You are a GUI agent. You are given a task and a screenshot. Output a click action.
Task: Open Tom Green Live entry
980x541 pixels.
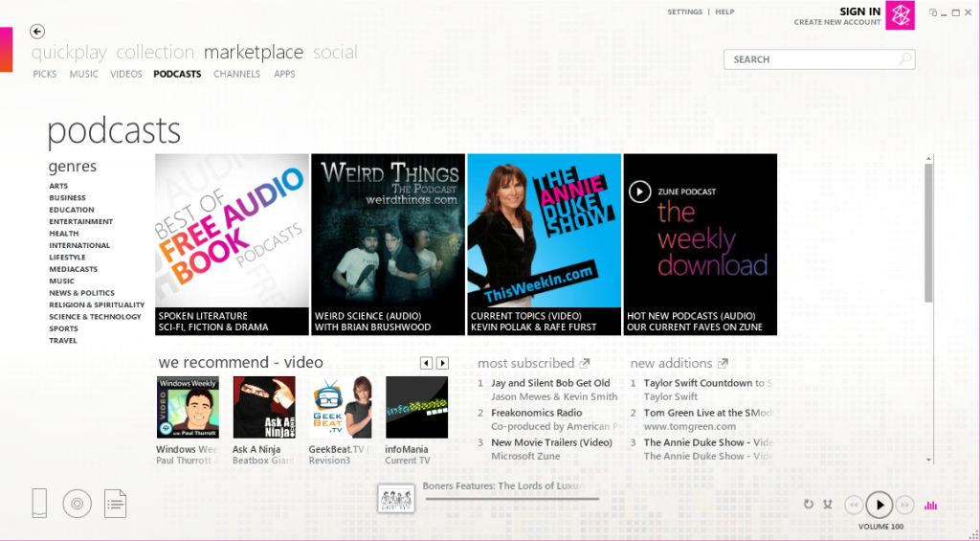tap(708, 413)
